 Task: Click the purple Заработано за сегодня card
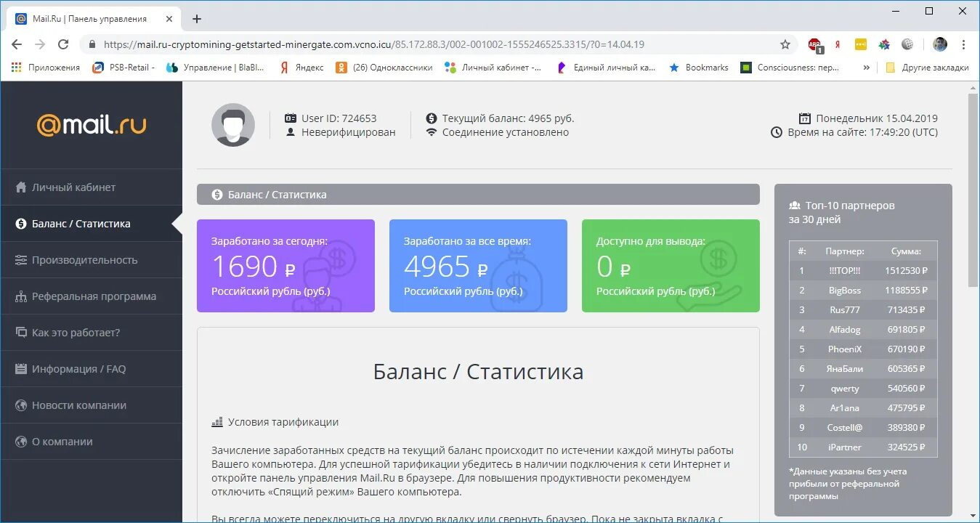point(286,266)
